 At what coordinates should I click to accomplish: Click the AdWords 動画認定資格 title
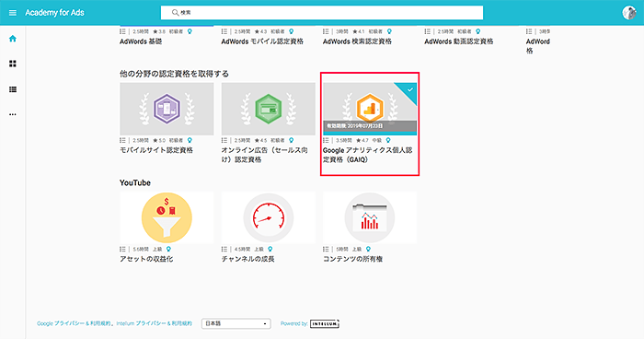click(459, 41)
